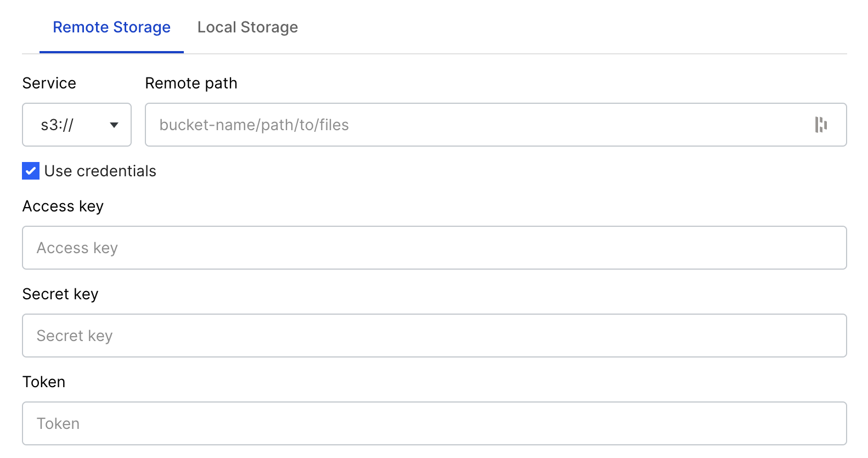The width and height of the screenshot is (868, 458).
Task: Click into the Access key field
Action: coord(435,248)
